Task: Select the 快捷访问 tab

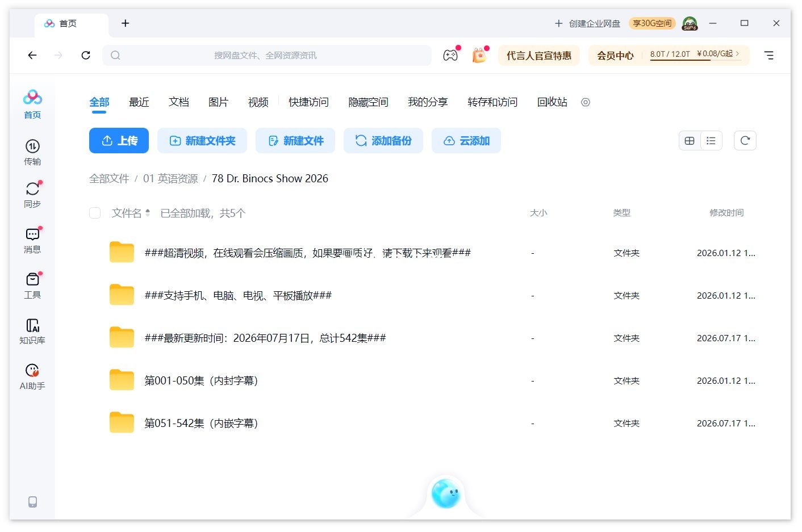Action: 308,102
